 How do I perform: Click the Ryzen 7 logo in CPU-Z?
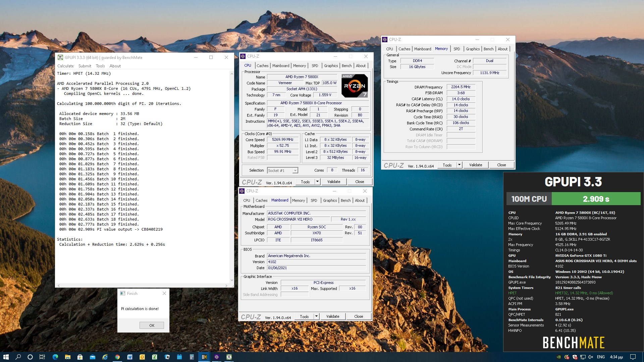coord(355,86)
